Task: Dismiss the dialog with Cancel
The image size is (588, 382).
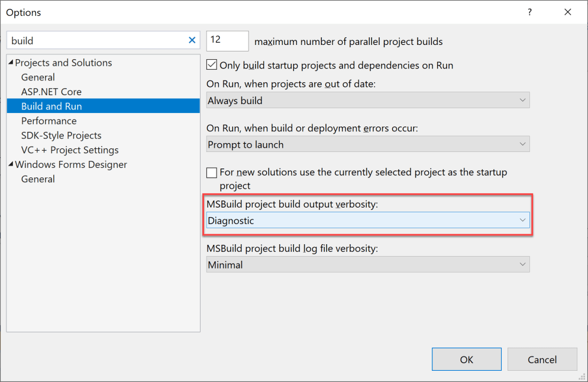Action: point(542,359)
